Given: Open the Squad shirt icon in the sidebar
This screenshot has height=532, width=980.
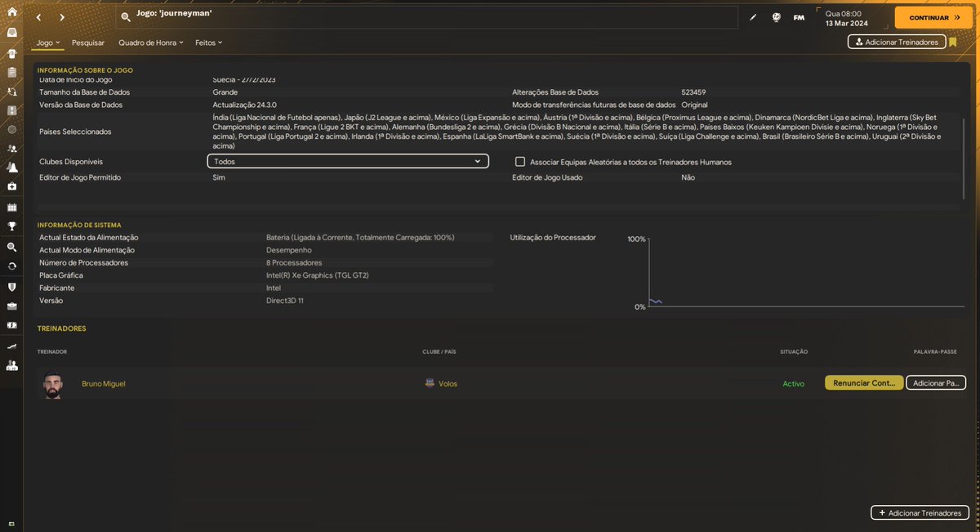Looking at the screenshot, I should [11, 52].
